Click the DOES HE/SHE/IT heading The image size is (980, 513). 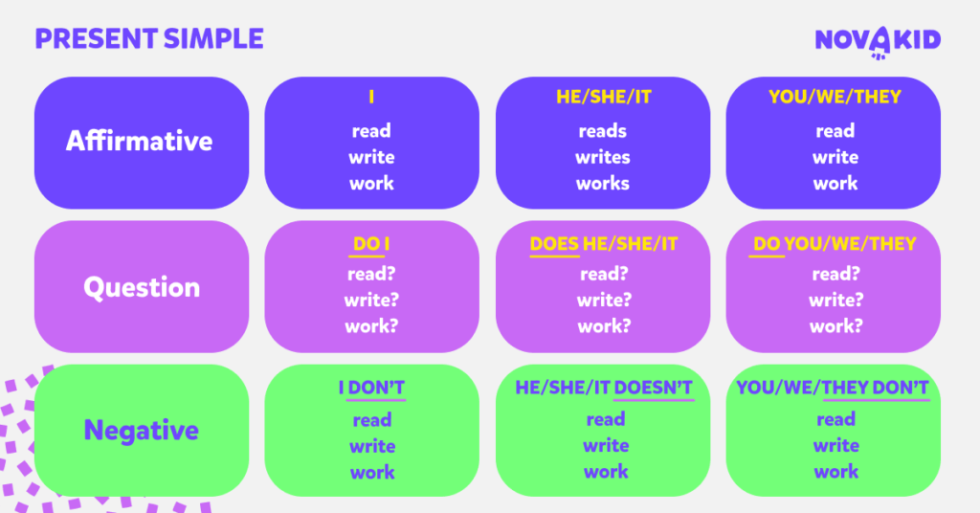[603, 244]
